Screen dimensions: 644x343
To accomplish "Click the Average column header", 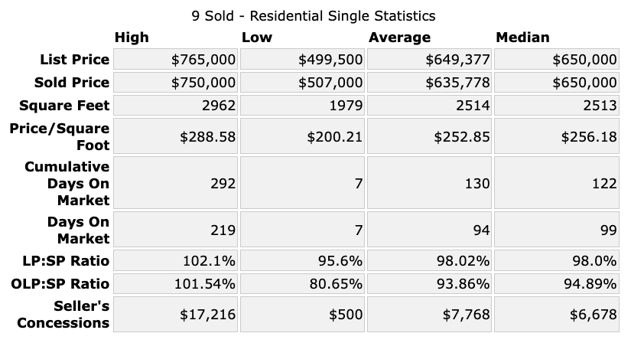I will tap(399, 38).
